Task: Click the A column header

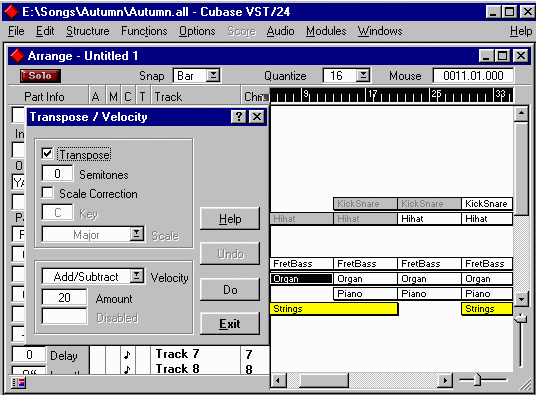Action: 96,97
